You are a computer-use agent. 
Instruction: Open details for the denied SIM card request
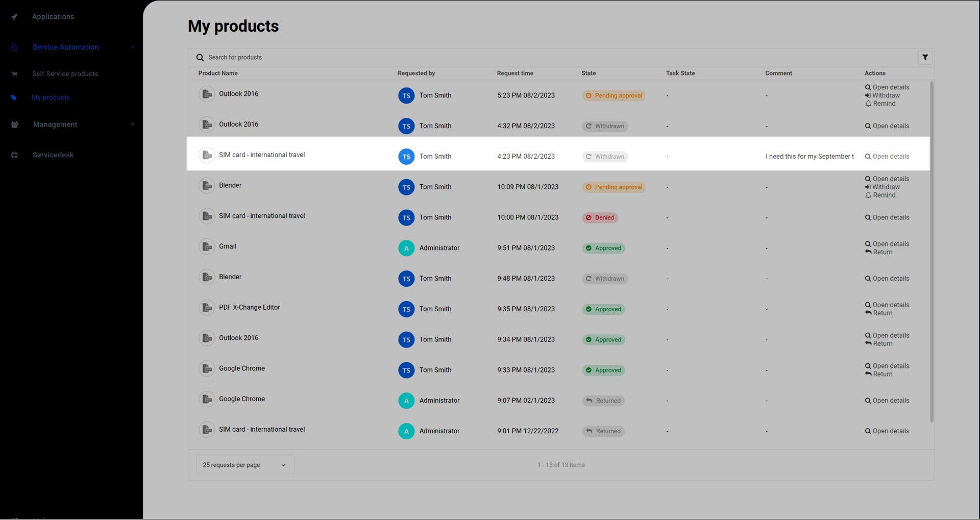(x=887, y=218)
